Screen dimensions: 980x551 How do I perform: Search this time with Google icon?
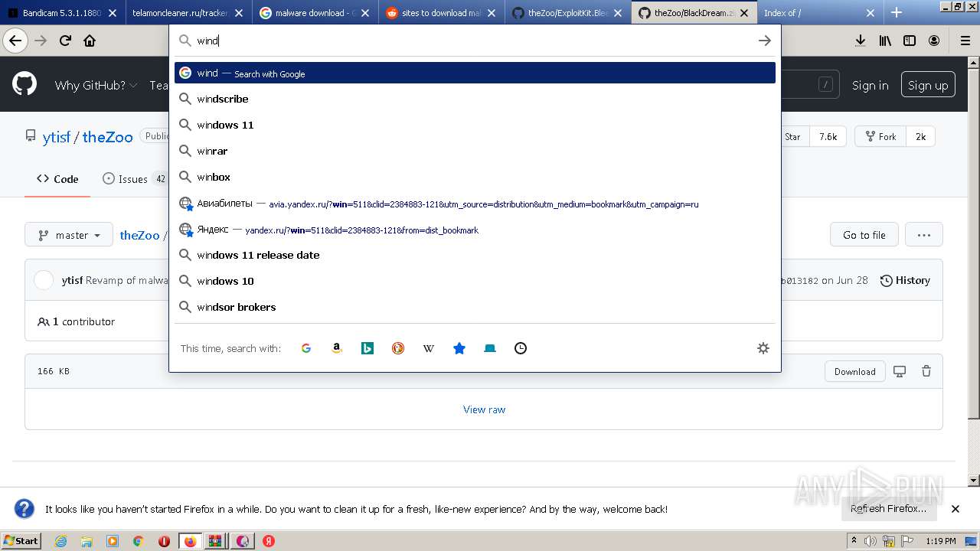coord(306,348)
